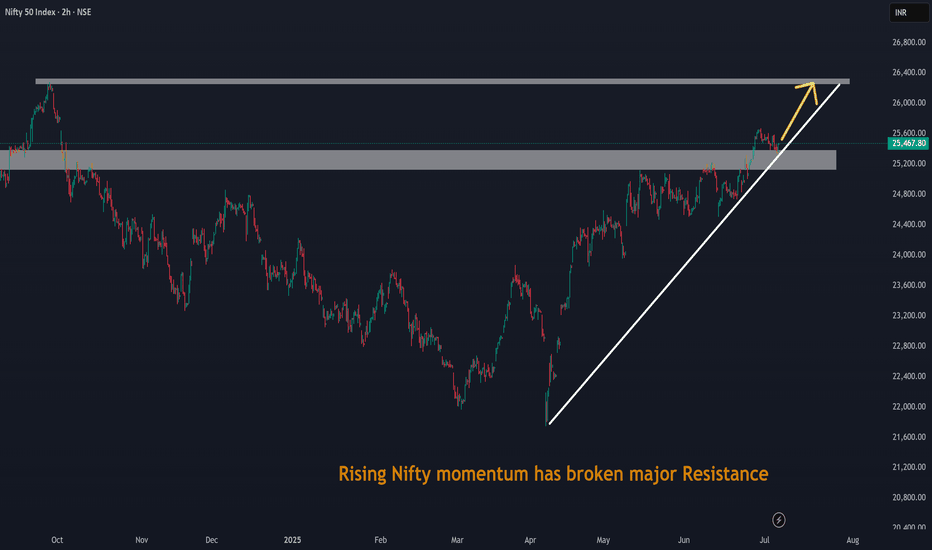Click the 26,800.00 price axis label
Screen dimensions: 932x550
[x=909, y=42]
